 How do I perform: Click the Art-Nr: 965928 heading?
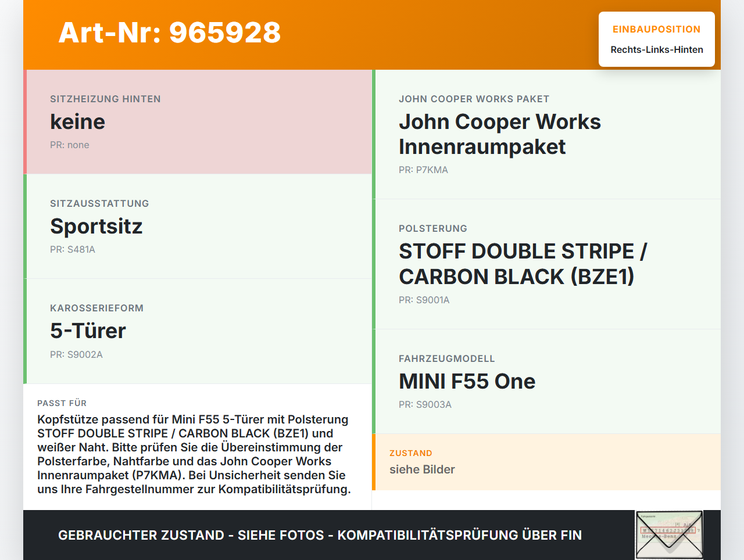point(170,33)
